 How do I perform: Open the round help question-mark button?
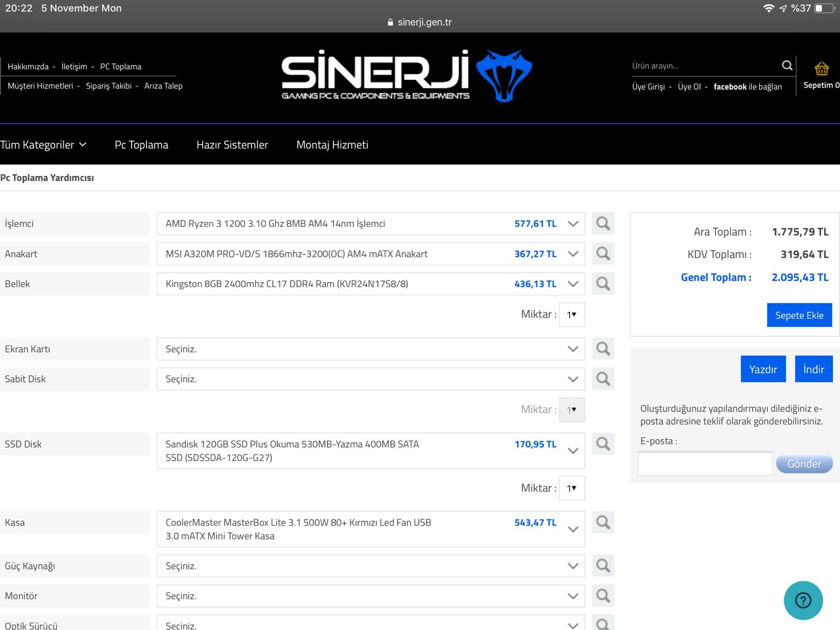[x=803, y=600]
